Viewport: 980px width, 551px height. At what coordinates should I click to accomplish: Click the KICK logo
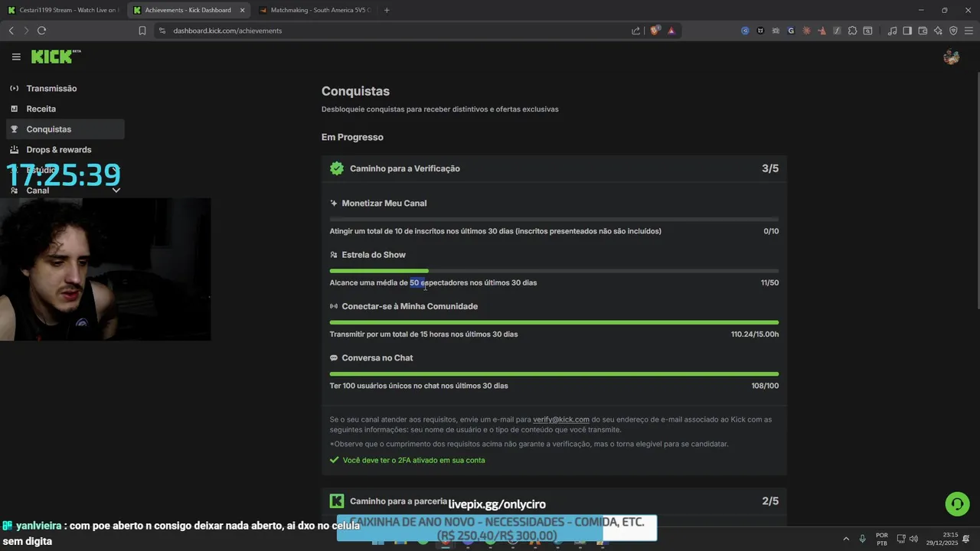coord(56,57)
